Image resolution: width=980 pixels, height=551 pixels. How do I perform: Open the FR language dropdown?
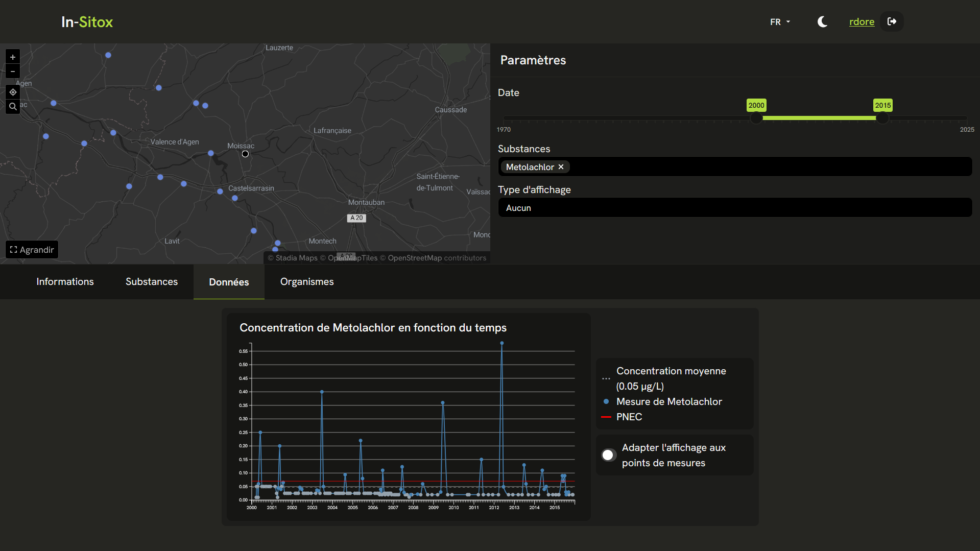coord(779,21)
